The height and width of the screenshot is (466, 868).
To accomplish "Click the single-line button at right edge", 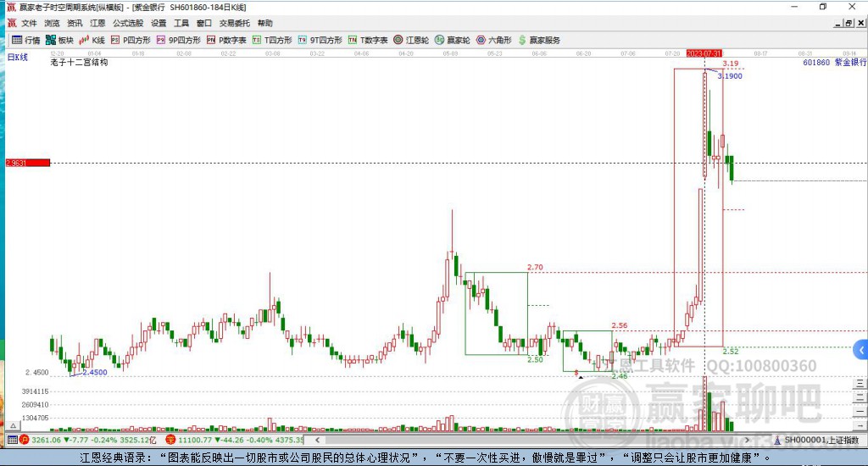I will (860, 411).
